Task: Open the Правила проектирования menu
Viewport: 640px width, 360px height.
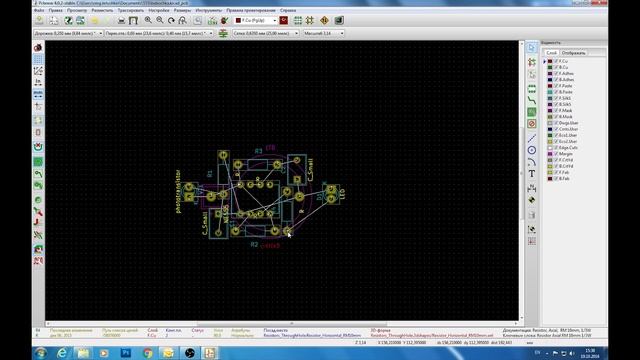Action: click(x=251, y=10)
